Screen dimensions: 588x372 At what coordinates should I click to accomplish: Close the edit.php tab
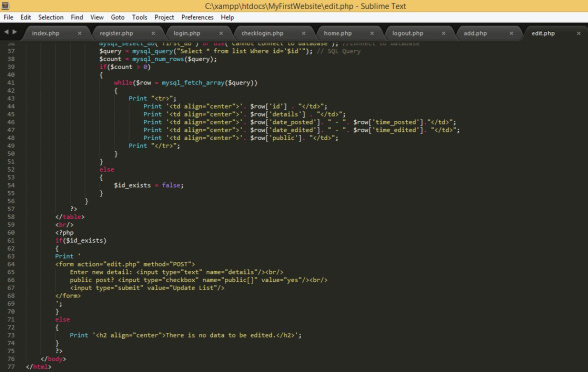(579, 33)
